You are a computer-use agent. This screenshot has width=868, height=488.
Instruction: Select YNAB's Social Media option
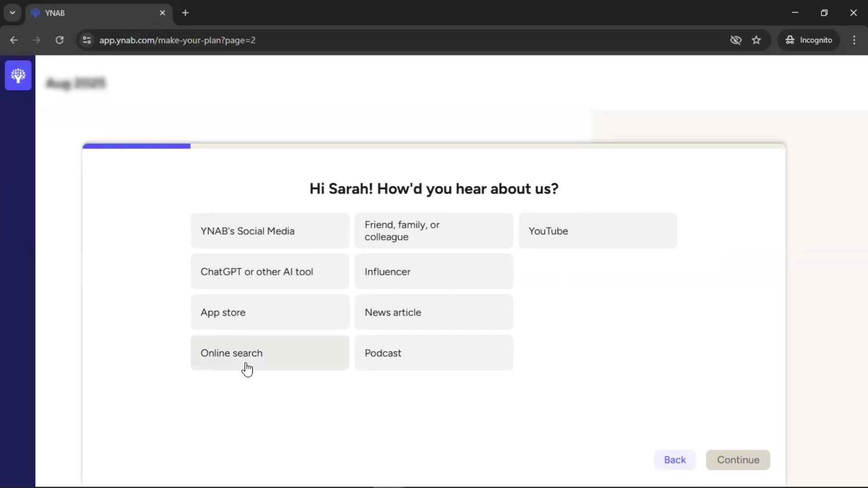[x=270, y=231]
